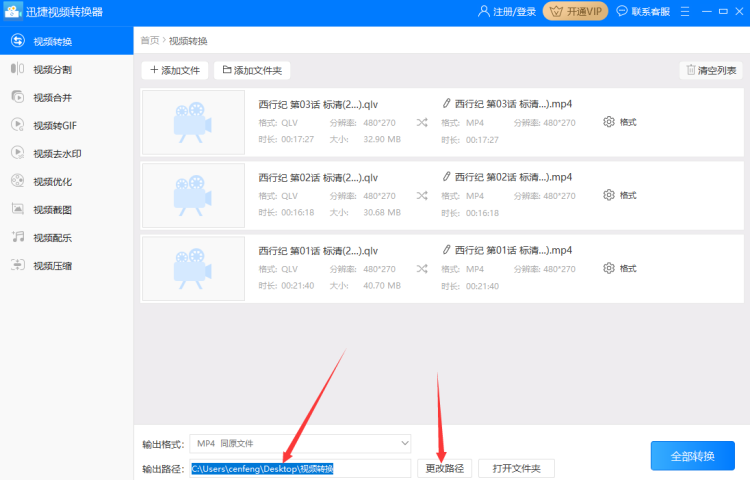Click the format gear icon for 第03话

click(x=608, y=122)
